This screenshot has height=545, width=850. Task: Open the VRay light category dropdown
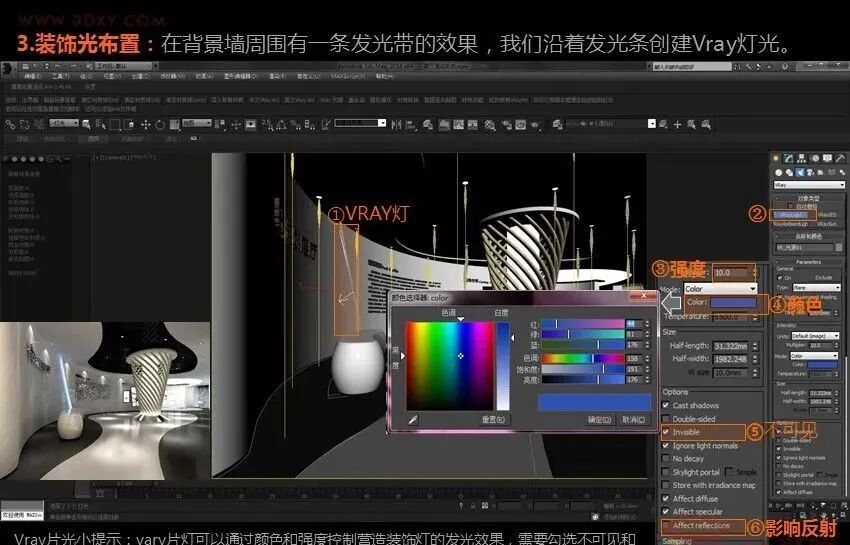pos(809,185)
